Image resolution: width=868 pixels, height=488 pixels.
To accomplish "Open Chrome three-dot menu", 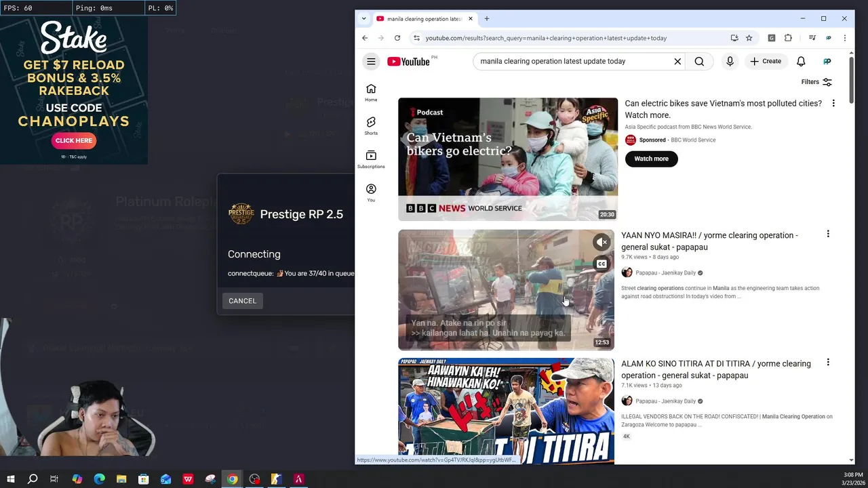I will click(x=844, y=38).
